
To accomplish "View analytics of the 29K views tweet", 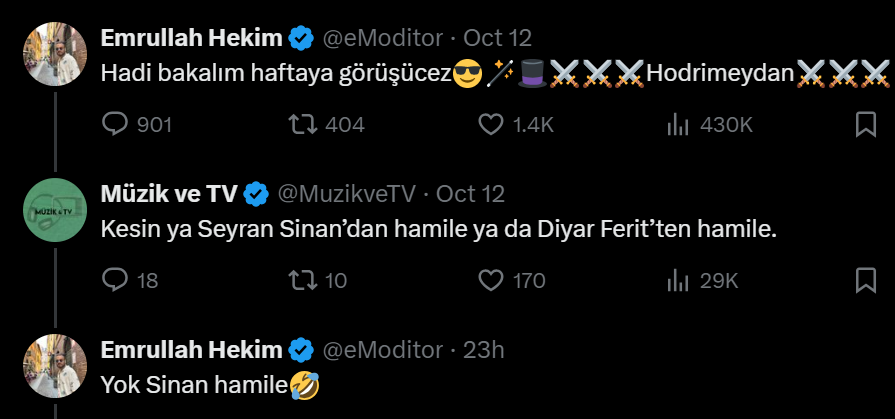I will (679, 281).
